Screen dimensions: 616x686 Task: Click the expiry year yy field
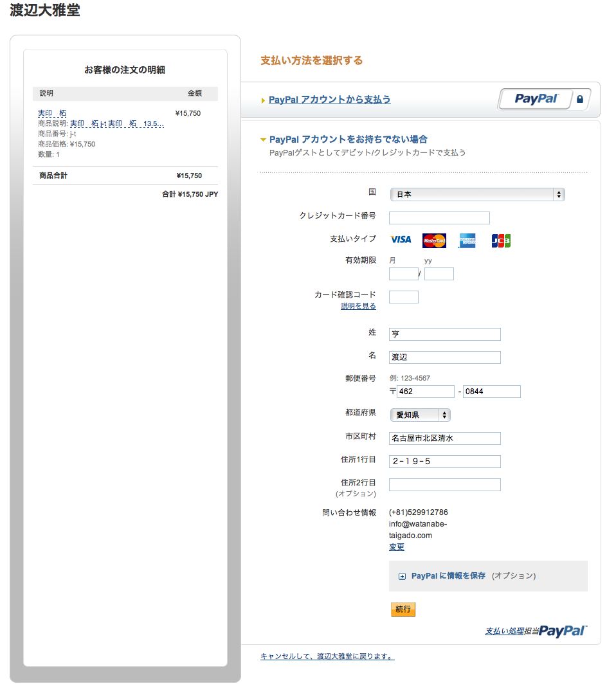tap(439, 274)
